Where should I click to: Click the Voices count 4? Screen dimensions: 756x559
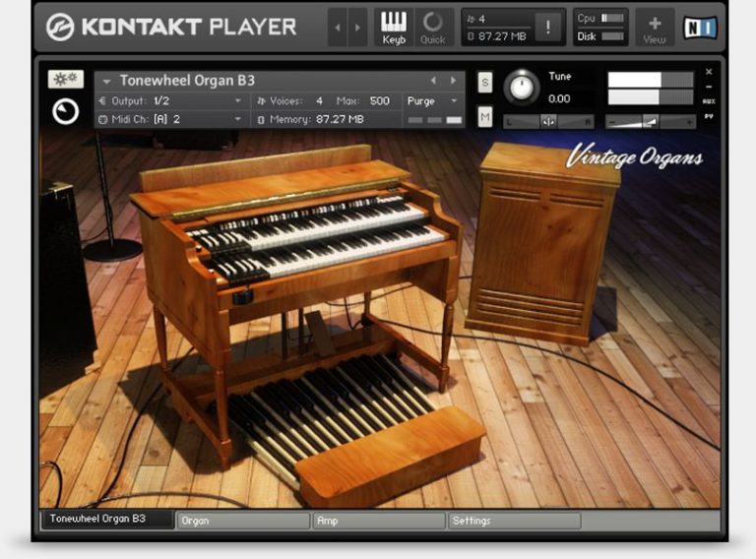tap(319, 101)
